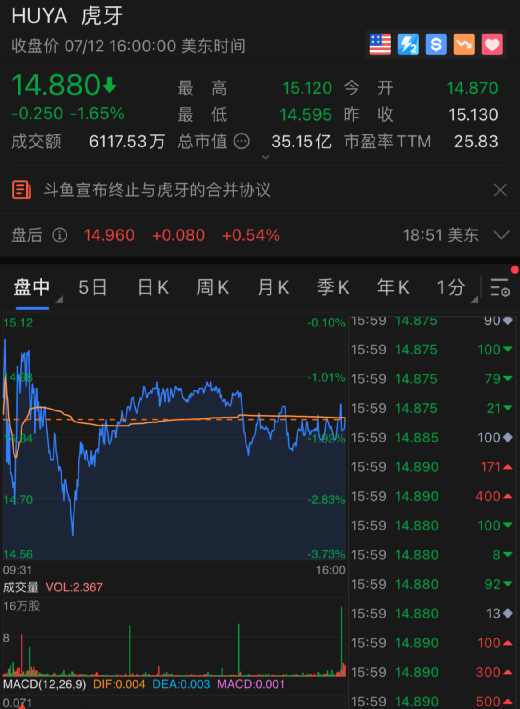The image size is (520, 709).
Task: Tap after-hours price 14.960
Action: pyautogui.click(x=109, y=235)
